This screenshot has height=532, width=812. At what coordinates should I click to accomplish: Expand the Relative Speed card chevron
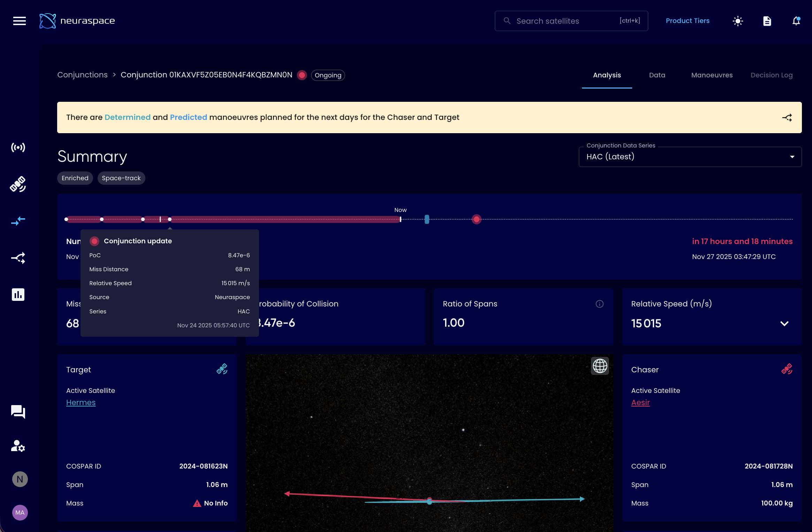pos(784,324)
